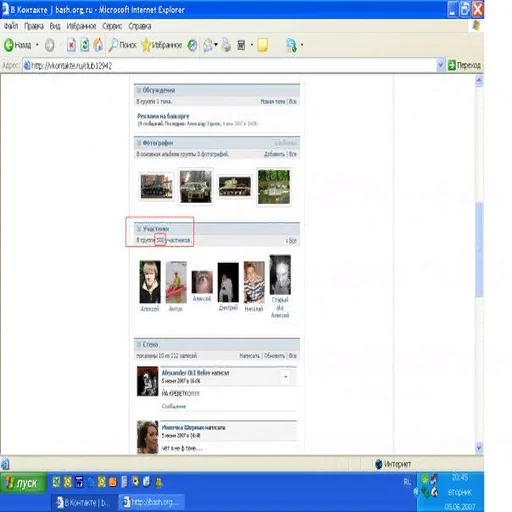512x512 pixels.
Task: Click the Edit page icon
Action: [241, 45]
